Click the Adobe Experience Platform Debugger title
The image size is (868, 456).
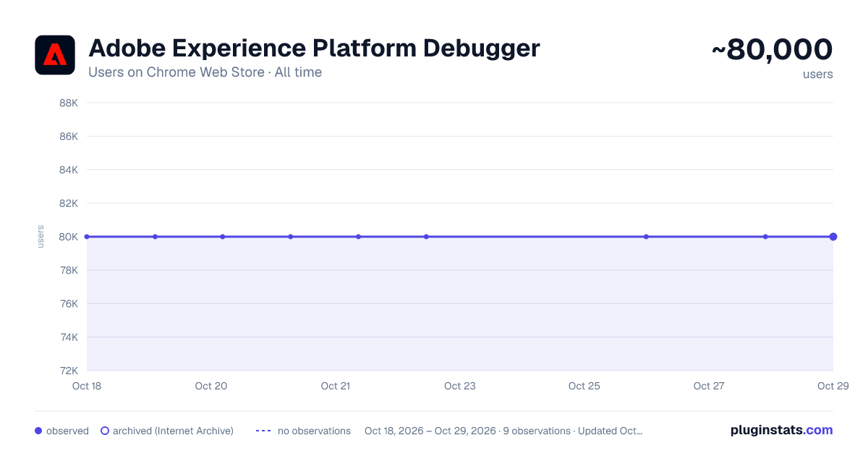click(x=314, y=48)
